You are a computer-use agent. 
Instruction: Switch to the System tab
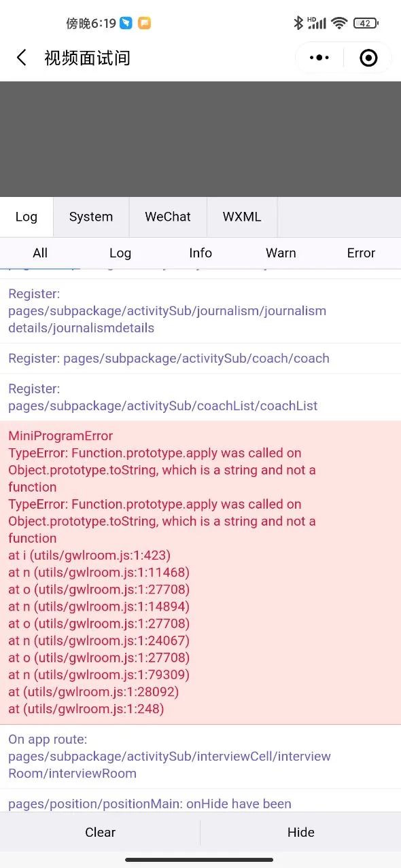91,217
